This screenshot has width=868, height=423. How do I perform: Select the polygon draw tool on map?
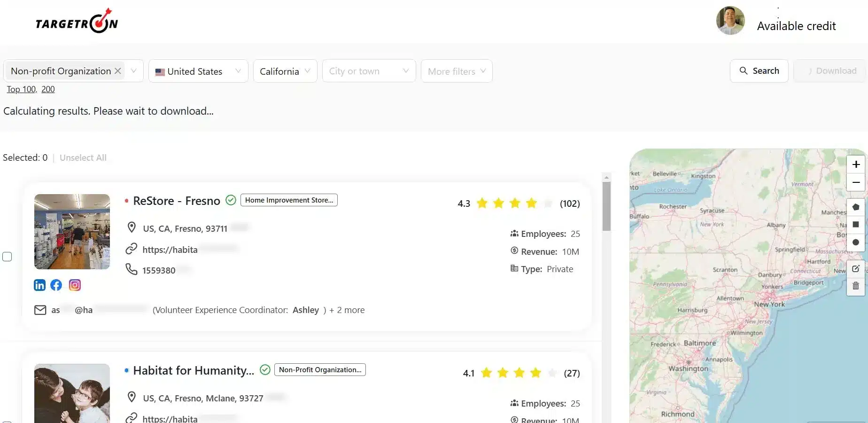point(856,207)
